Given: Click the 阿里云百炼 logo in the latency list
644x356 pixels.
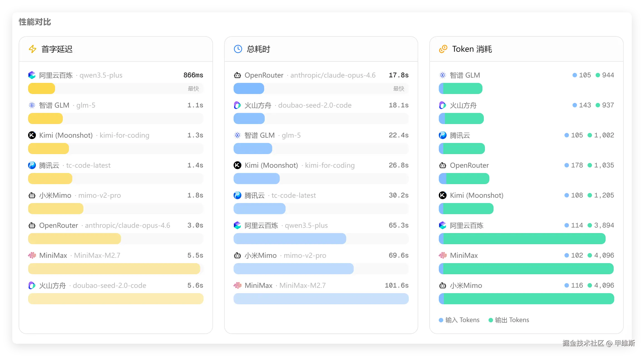Looking at the screenshot, I should click(x=32, y=75).
